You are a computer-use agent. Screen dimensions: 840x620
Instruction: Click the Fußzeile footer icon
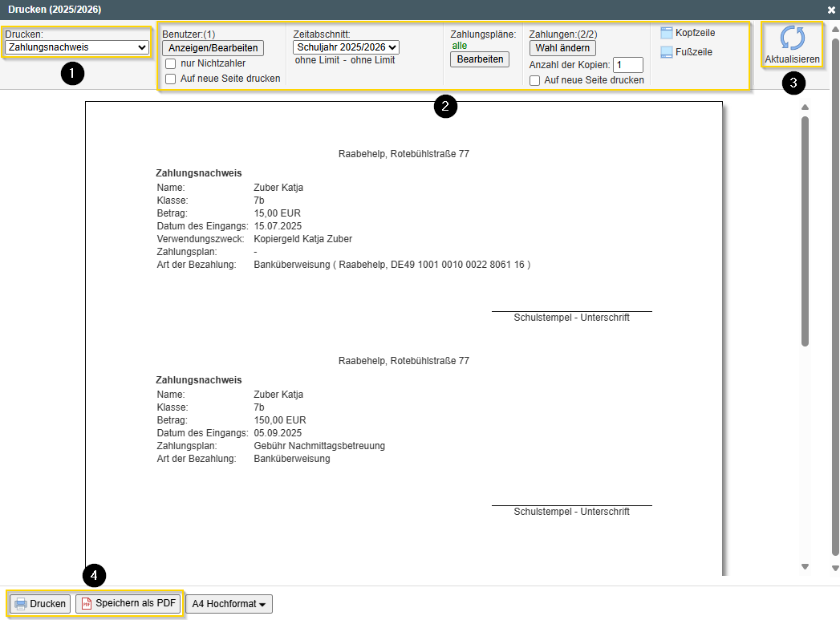click(667, 52)
